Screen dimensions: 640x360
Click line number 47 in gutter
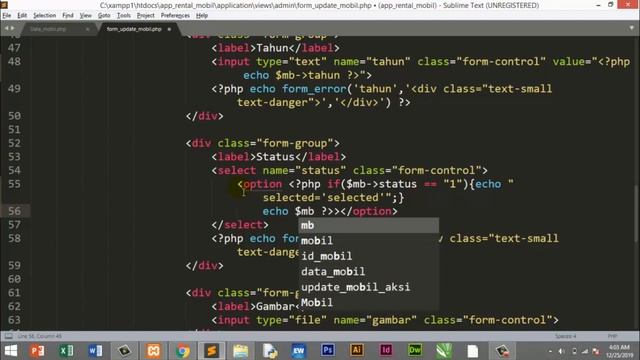(14, 48)
